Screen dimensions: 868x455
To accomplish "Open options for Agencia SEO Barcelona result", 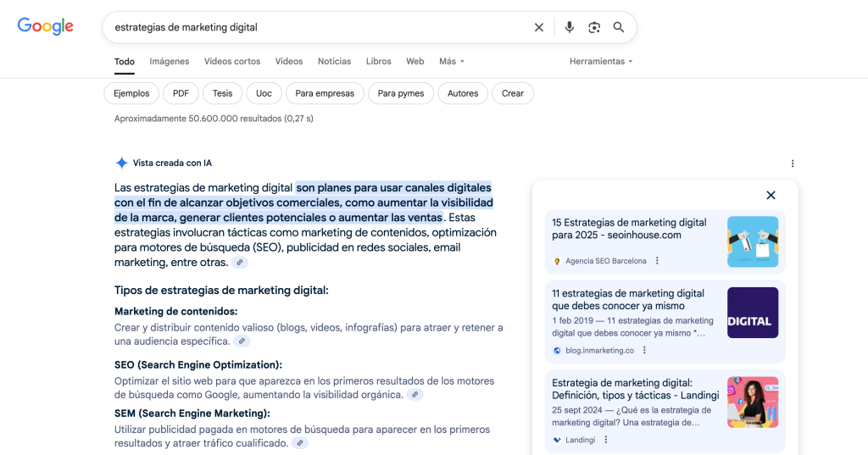I will (657, 261).
